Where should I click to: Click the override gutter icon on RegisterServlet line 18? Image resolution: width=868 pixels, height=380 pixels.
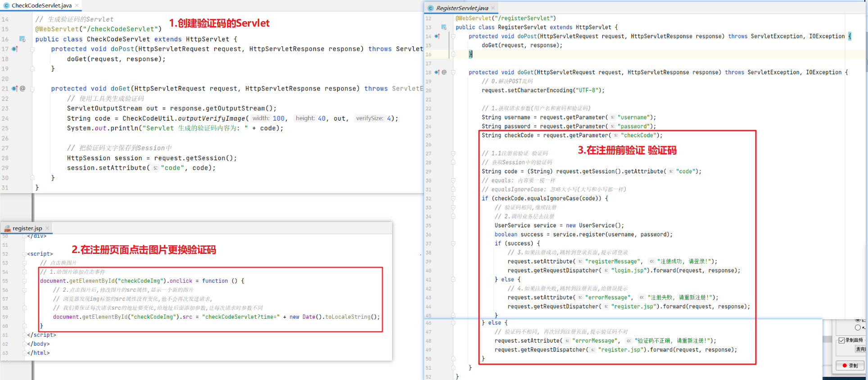pos(437,72)
